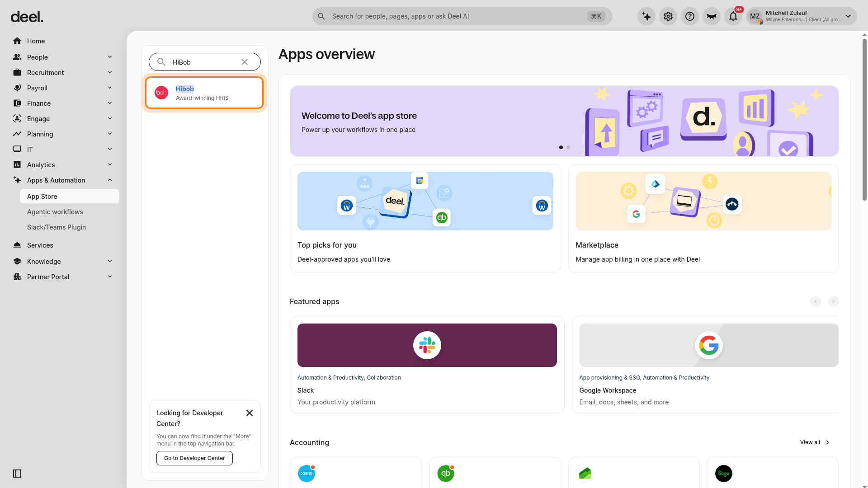Expand the People menu chevron
868x488 pixels.
110,57
